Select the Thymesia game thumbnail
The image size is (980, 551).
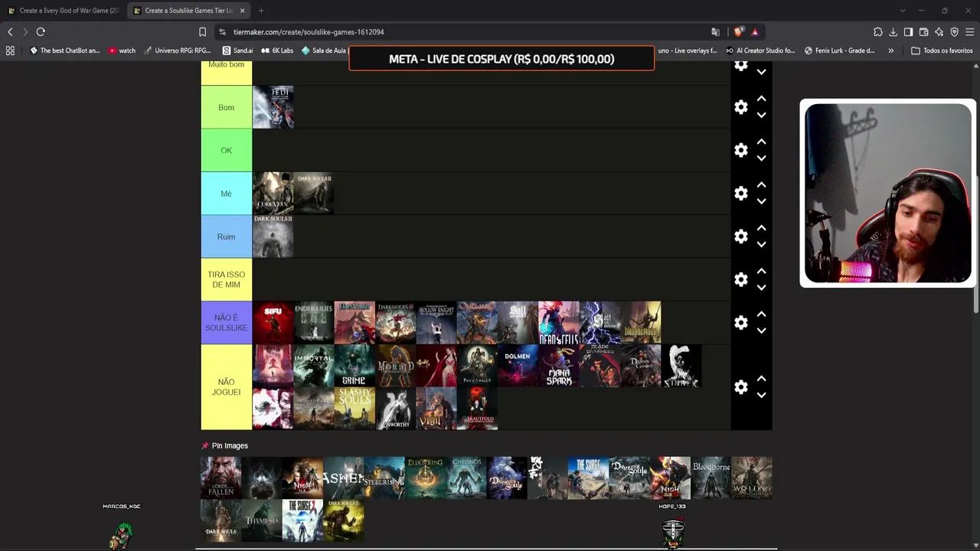(x=262, y=520)
